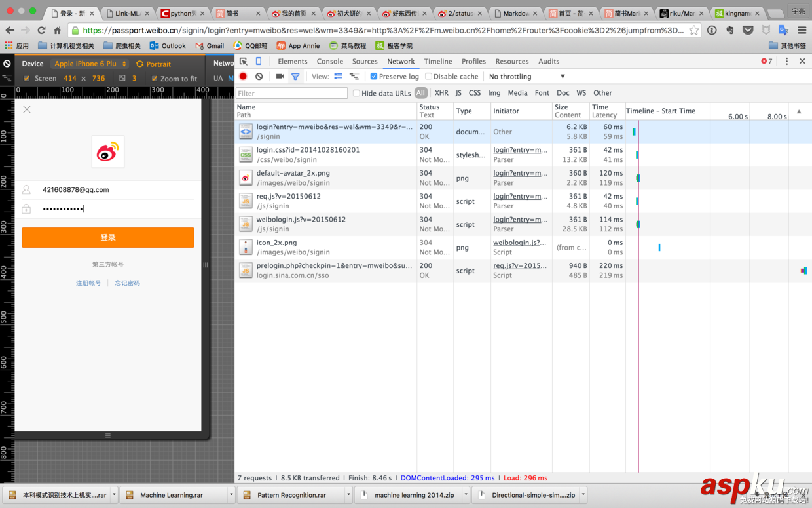The width and height of the screenshot is (812, 508).
Task: Open dropdown for Directional-simple-sim zip download
Action: pyautogui.click(x=583, y=495)
